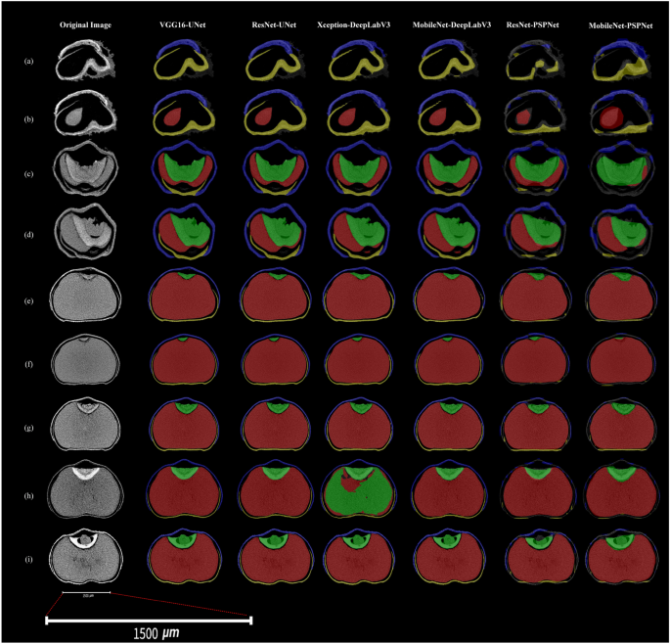Click the large 1500 µm scale bar

tap(149, 621)
